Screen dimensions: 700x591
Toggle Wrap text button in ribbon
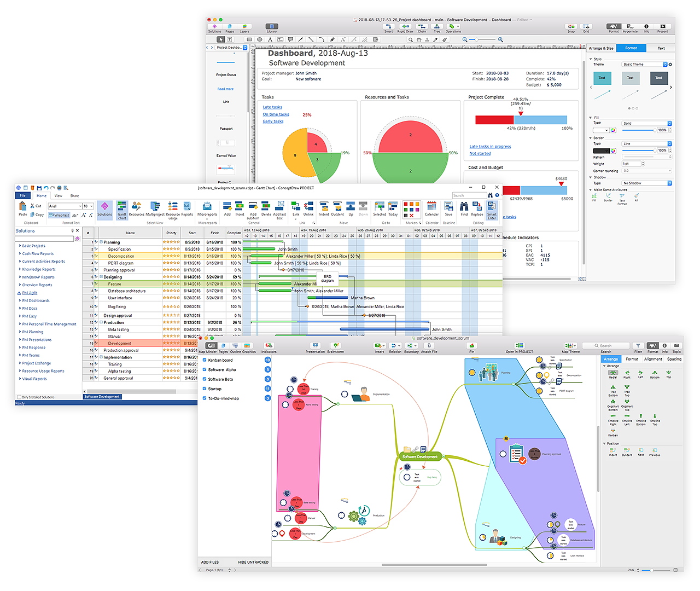tap(59, 215)
